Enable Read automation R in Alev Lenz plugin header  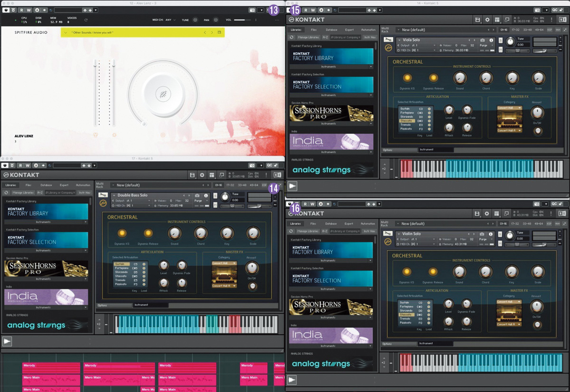[21, 10]
